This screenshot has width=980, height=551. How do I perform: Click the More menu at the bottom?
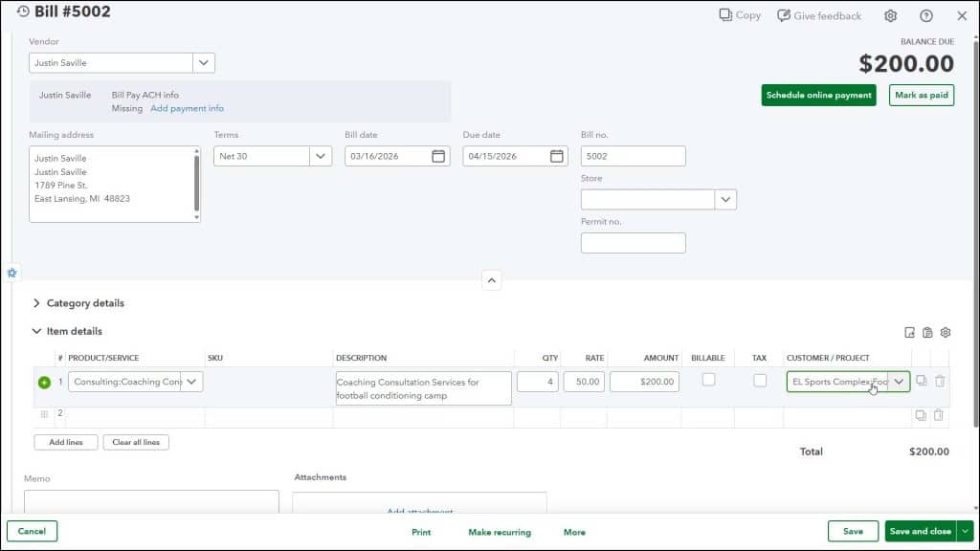[x=572, y=531]
